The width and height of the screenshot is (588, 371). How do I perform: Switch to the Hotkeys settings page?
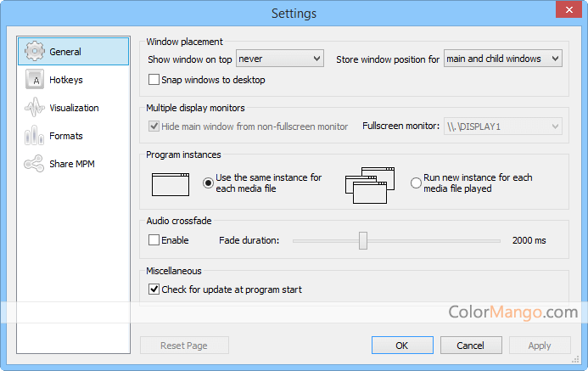pos(65,80)
